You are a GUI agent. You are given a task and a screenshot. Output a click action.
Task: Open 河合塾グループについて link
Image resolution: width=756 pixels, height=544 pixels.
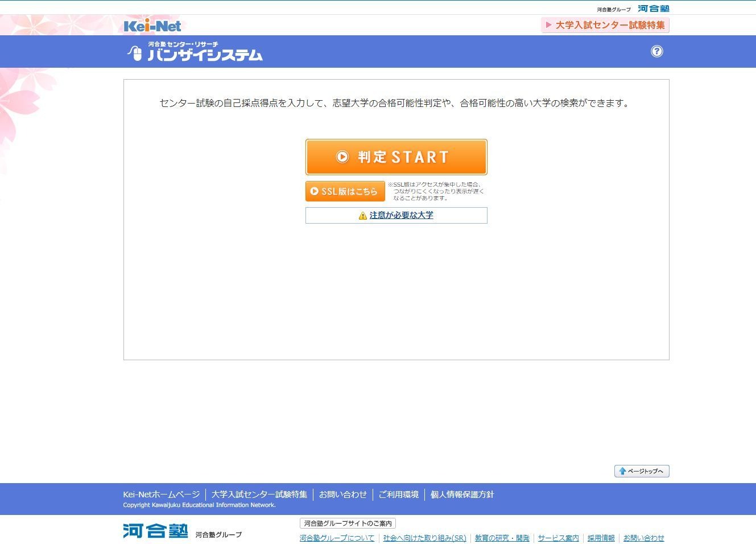(x=337, y=538)
